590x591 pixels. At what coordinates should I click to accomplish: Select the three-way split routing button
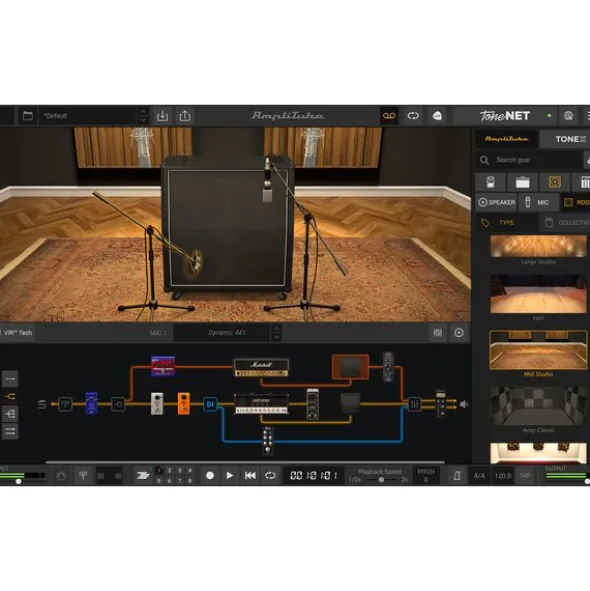pyautogui.click(x=10, y=414)
